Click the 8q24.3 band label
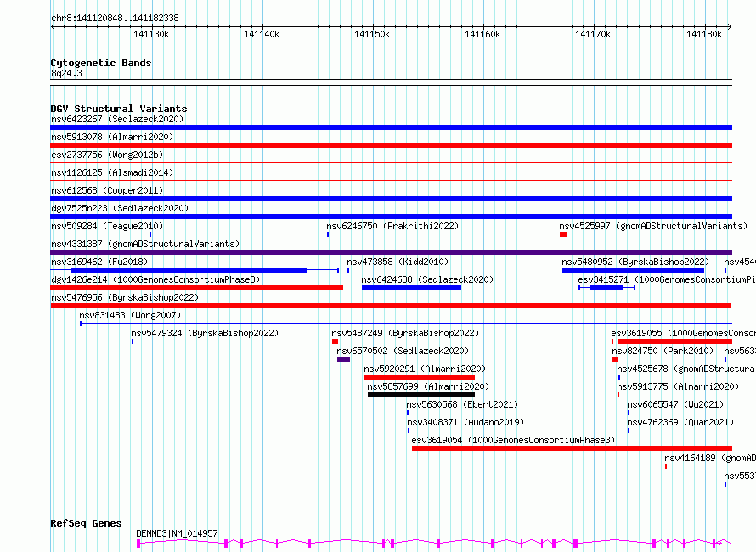The width and height of the screenshot is (756, 552). [x=66, y=73]
